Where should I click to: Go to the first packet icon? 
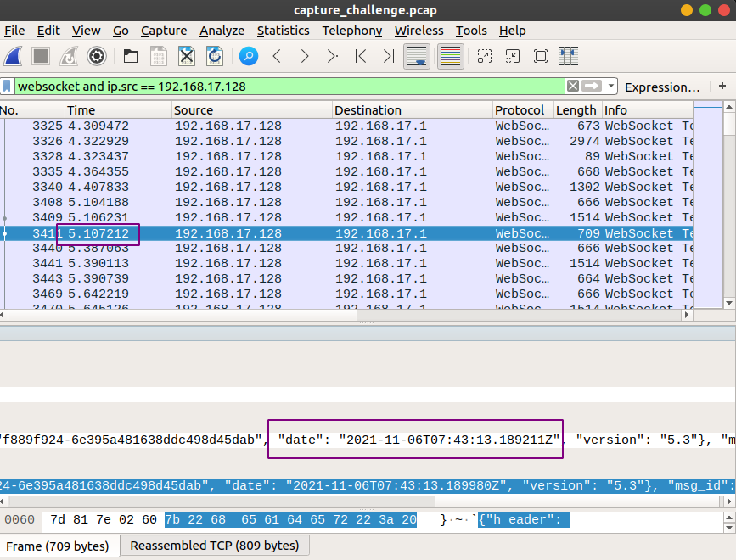click(x=361, y=57)
